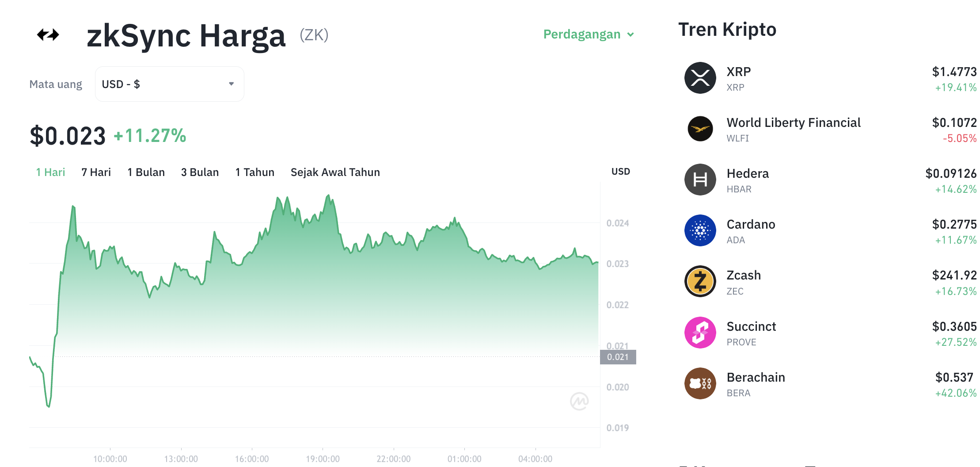This screenshot has height=467, width=980.
Task: Click the highlighted 0.021 price marker
Action: 619,357
